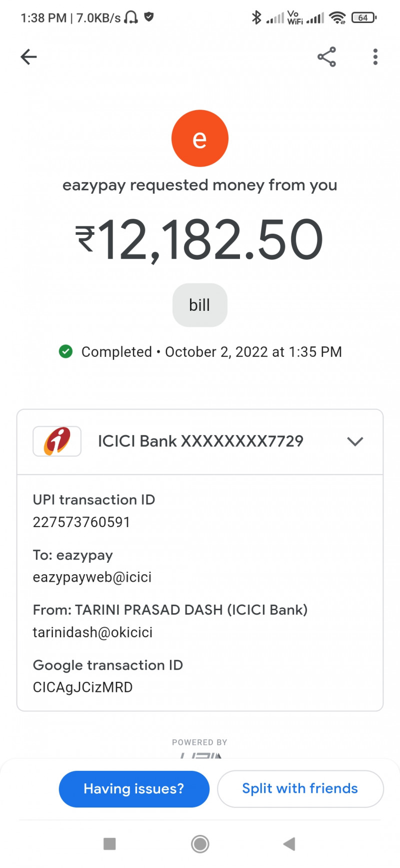Viewport: 400px width, 868px height.
Task: Tap the ICICI Bank logo icon
Action: tap(57, 441)
